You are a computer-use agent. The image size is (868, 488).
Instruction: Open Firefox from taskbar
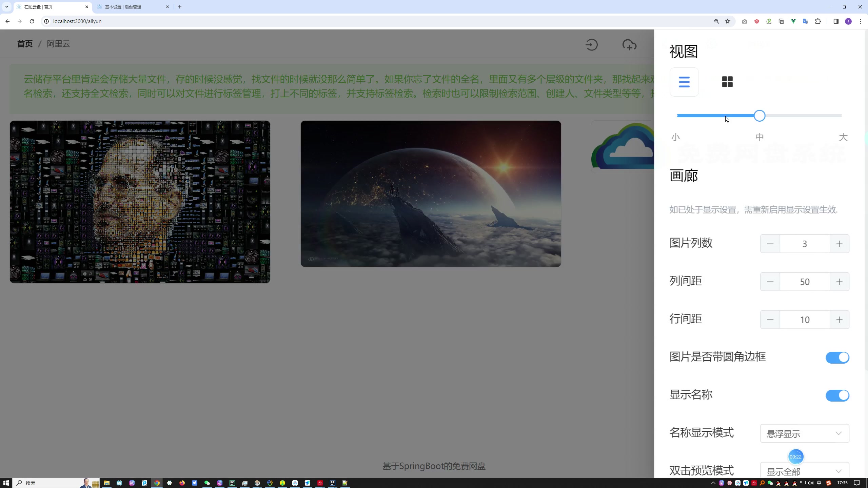point(182,483)
